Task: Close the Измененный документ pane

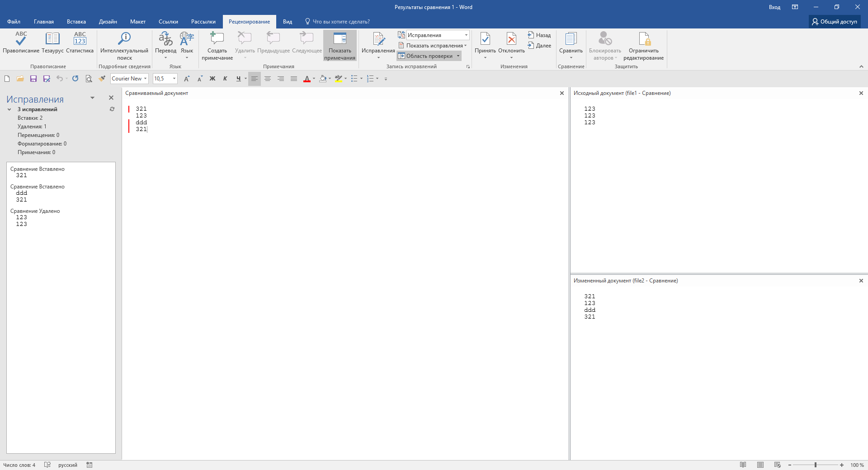Action: point(861,281)
